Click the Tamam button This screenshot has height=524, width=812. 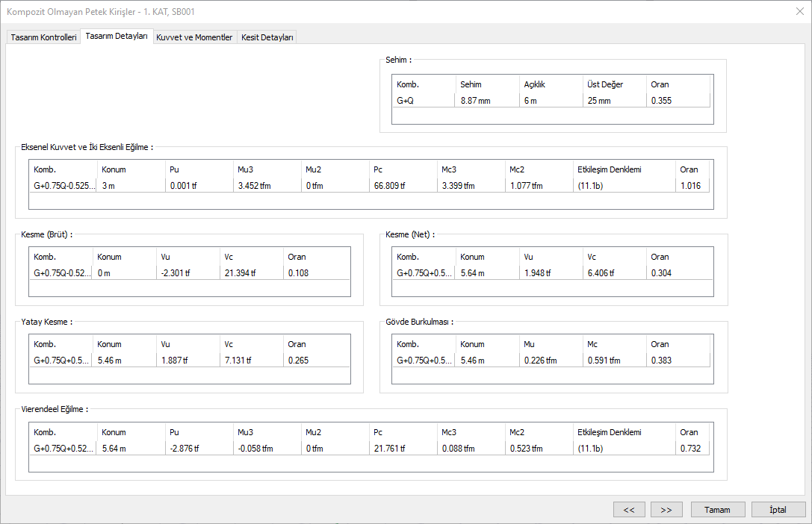(x=719, y=510)
